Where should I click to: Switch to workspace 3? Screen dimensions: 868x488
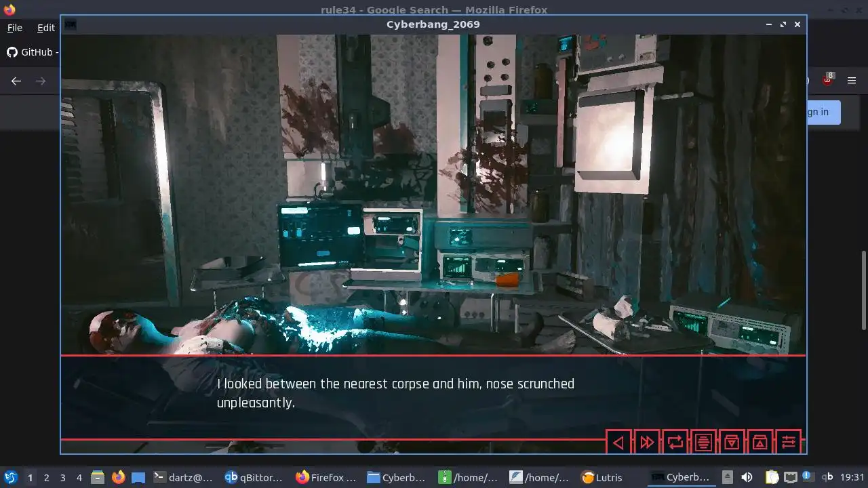[63, 478]
